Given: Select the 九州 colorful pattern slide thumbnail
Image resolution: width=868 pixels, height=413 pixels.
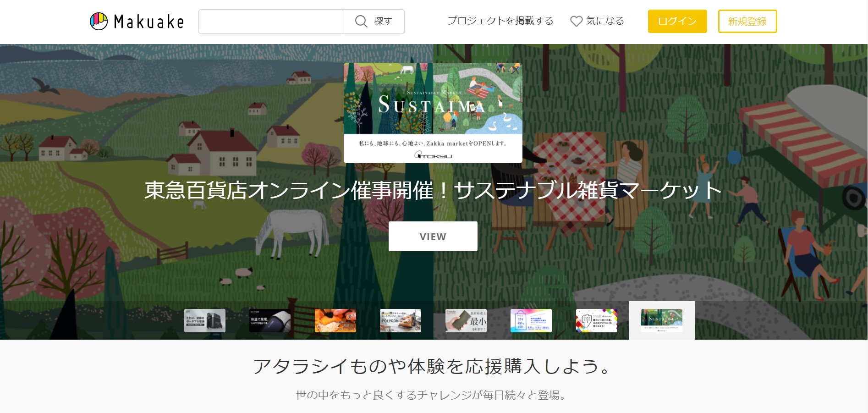Looking at the screenshot, I should (597, 320).
